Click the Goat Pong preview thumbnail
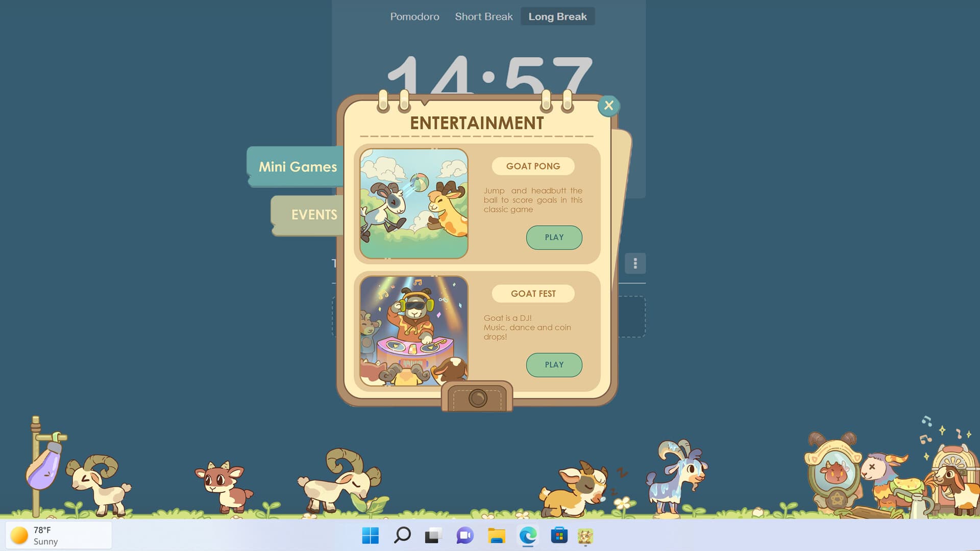 [414, 202]
